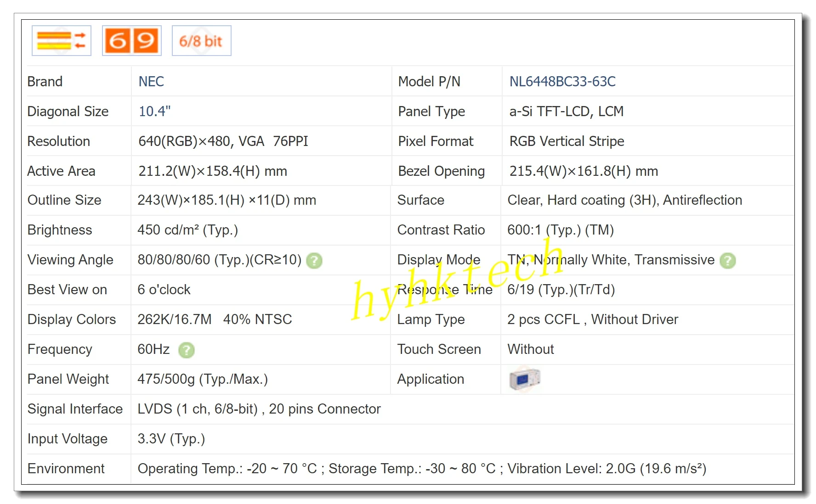Screen dimensions: 816x504
Task: Click the Lamp Type label
Action: pos(431,319)
